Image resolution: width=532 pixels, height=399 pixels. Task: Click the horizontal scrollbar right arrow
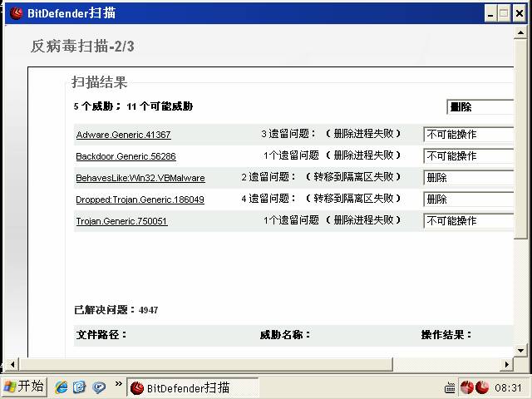[507, 365]
